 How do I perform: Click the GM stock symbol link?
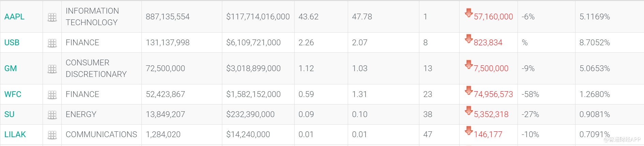point(11,68)
